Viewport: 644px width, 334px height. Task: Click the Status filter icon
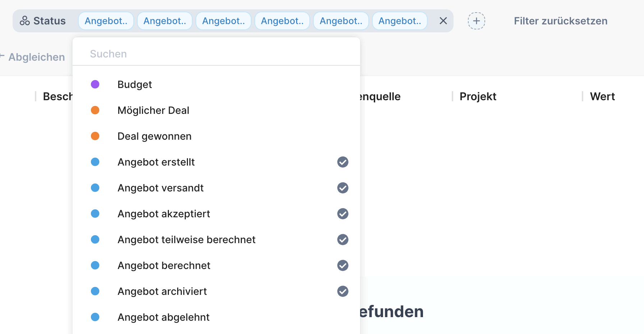(25, 21)
